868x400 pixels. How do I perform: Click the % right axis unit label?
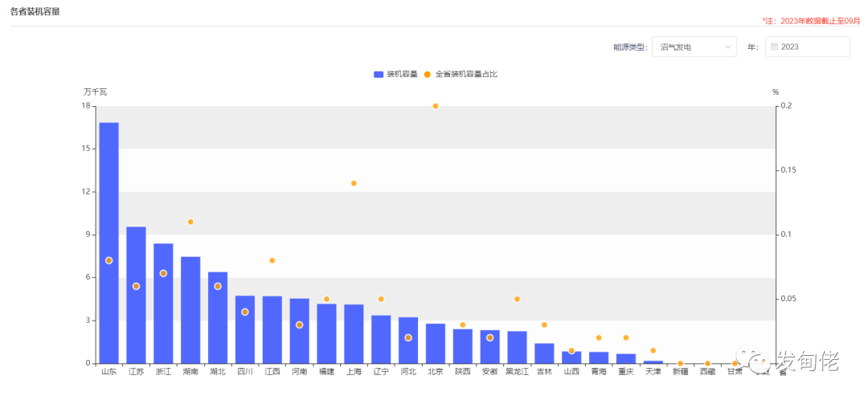776,92
